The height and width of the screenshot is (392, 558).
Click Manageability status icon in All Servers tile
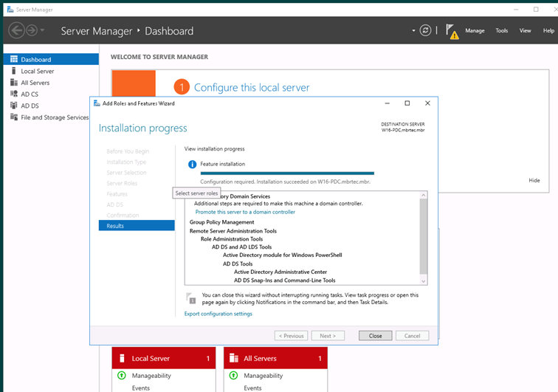pos(233,375)
